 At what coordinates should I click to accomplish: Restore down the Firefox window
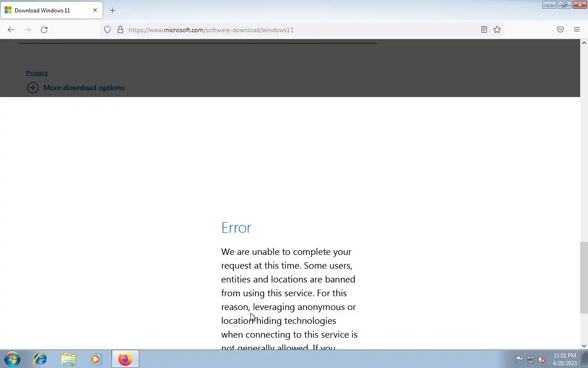[x=565, y=5]
